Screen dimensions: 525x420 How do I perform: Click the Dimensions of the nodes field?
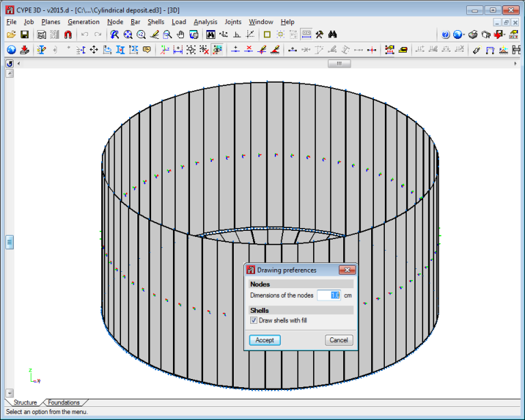click(329, 296)
